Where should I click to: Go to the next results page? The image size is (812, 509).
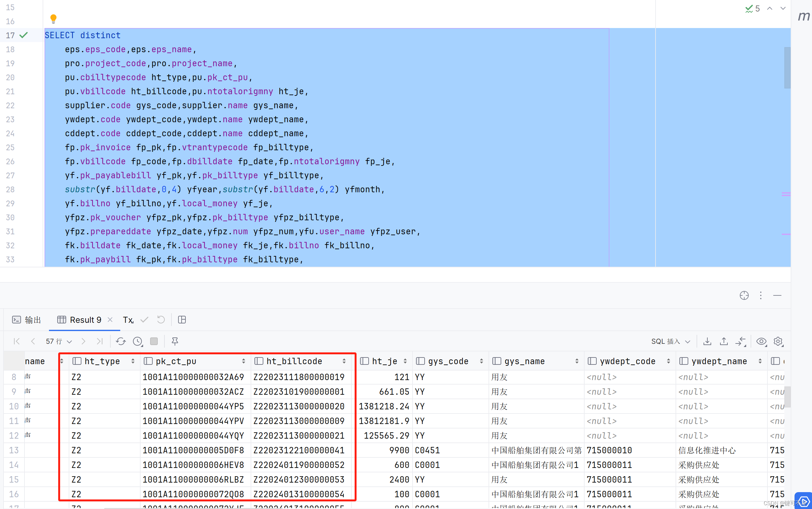coord(83,341)
